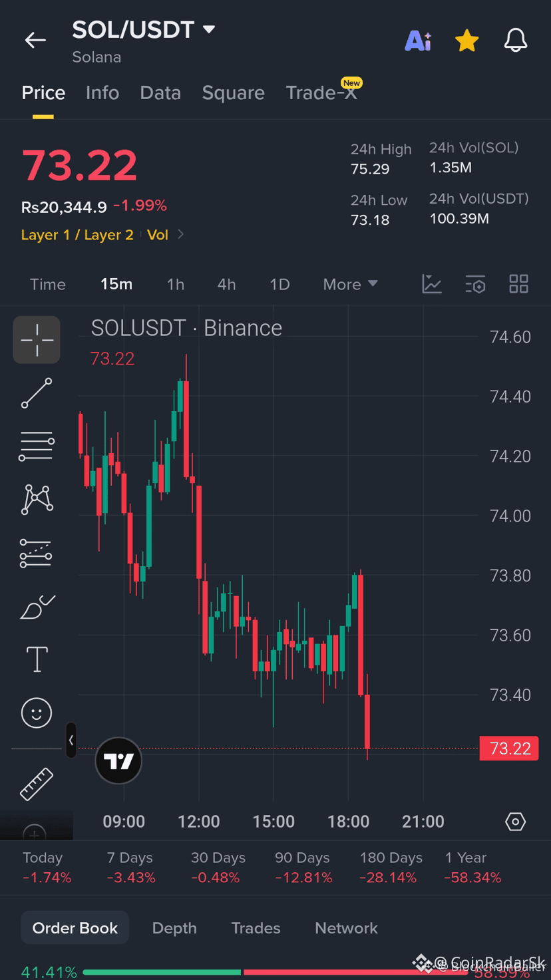
Task: Click the 24h Low value 73.18
Action: point(370,220)
